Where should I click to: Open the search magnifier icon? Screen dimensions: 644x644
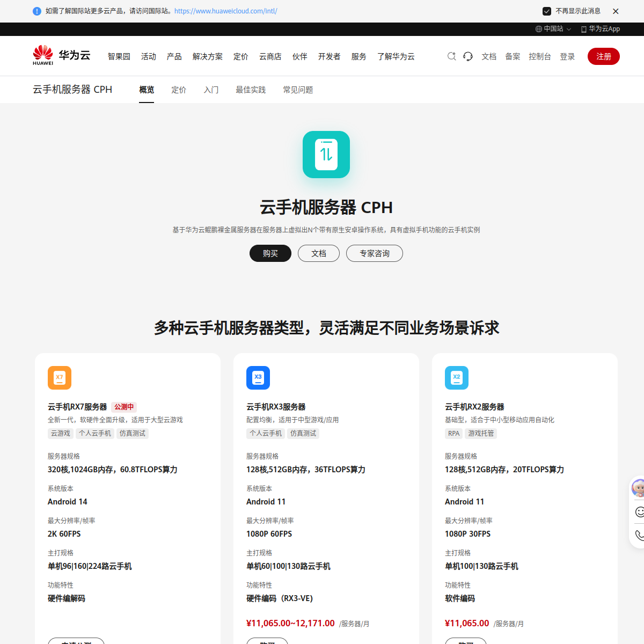tap(452, 56)
